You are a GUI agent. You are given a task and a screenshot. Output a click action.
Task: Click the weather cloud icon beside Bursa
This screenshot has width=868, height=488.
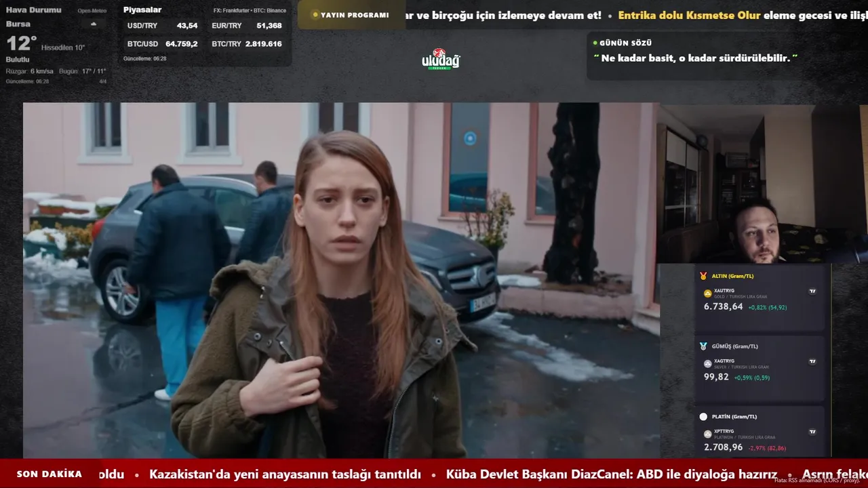[x=94, y=24]
